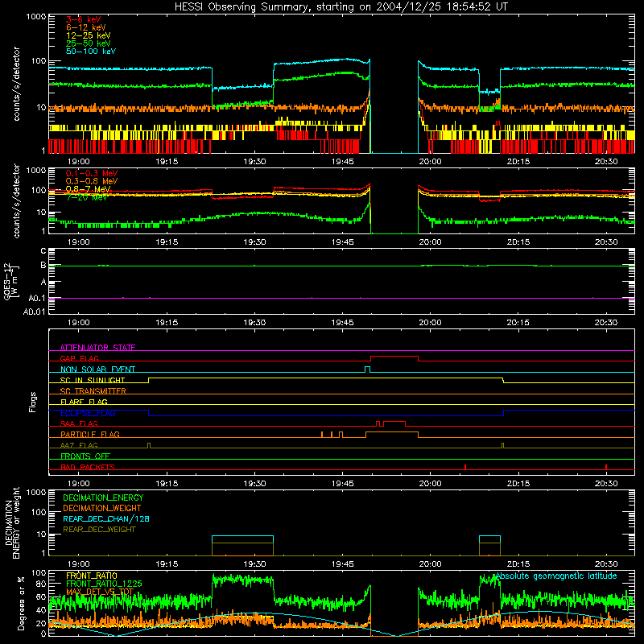Image resolution: width=644 pixels, height=644 pixels.
Task: Select the A0.1 tick label on GOES plot
Action: [x=37, y=298]
